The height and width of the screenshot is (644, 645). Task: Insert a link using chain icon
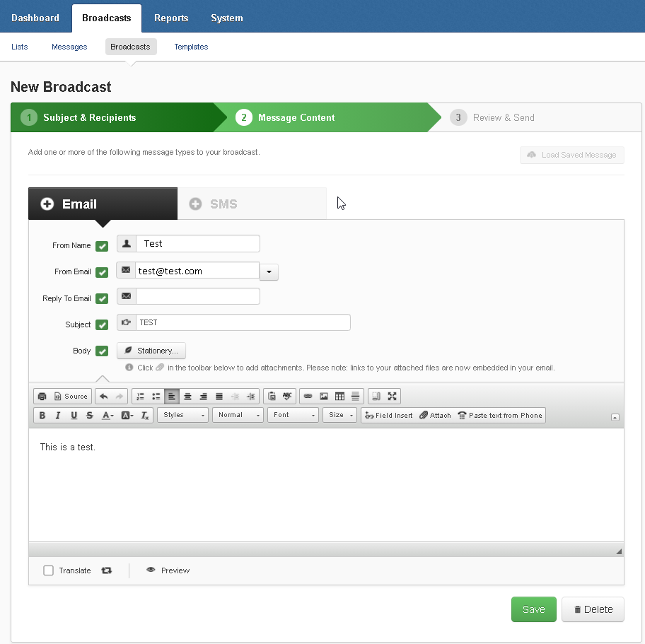tap(308, 397)
